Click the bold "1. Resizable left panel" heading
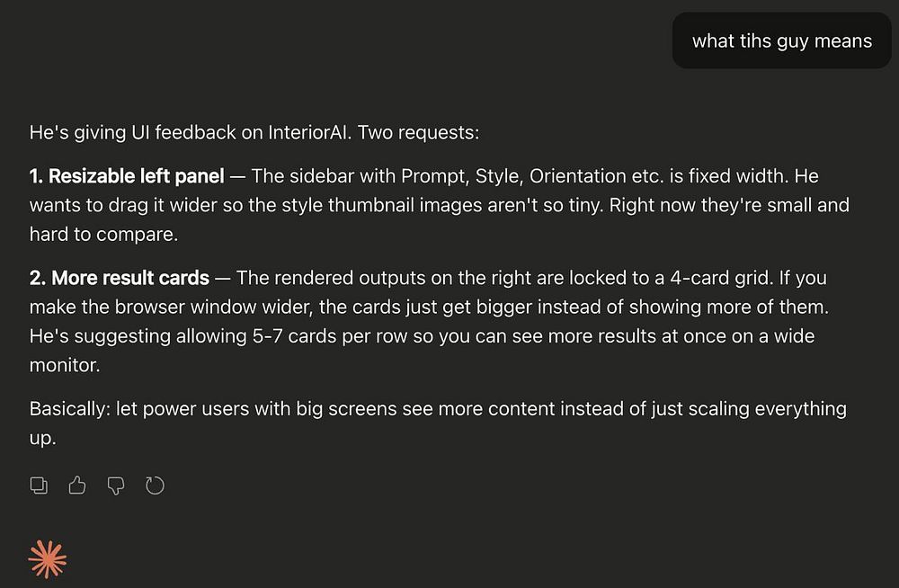Image resolution: width=899 pixels, height=588 pixels. coord(127,176)
